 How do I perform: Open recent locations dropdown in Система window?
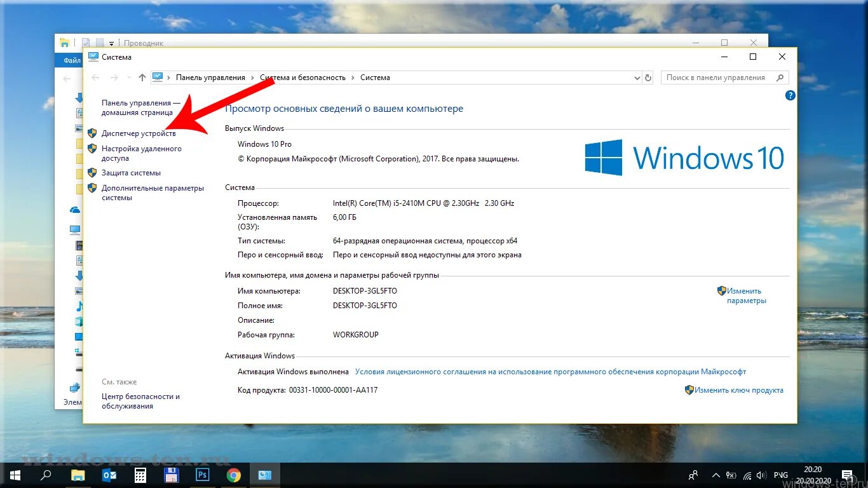point(129,78)
